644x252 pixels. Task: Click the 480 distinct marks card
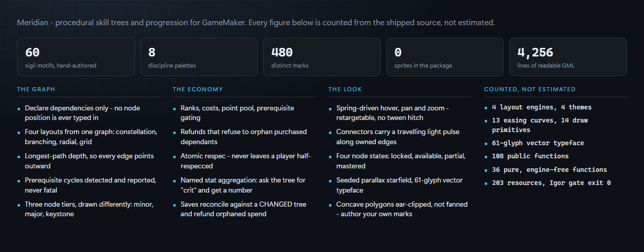[x=322, y=57]
